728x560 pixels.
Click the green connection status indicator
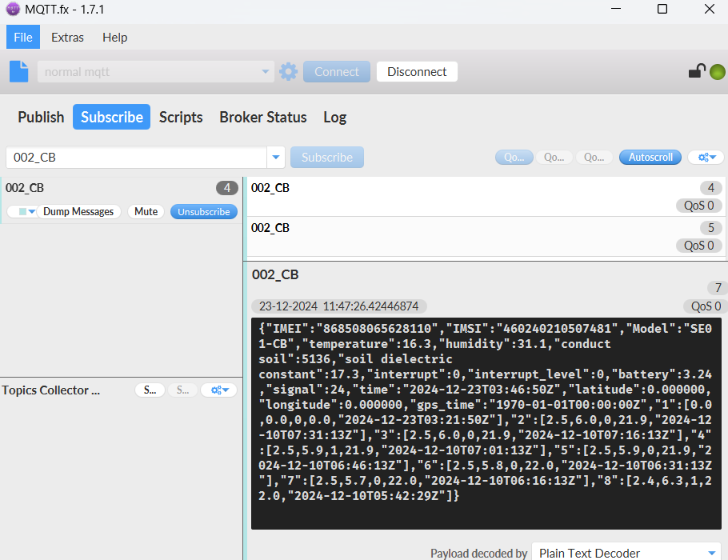(x=718, y=72)
